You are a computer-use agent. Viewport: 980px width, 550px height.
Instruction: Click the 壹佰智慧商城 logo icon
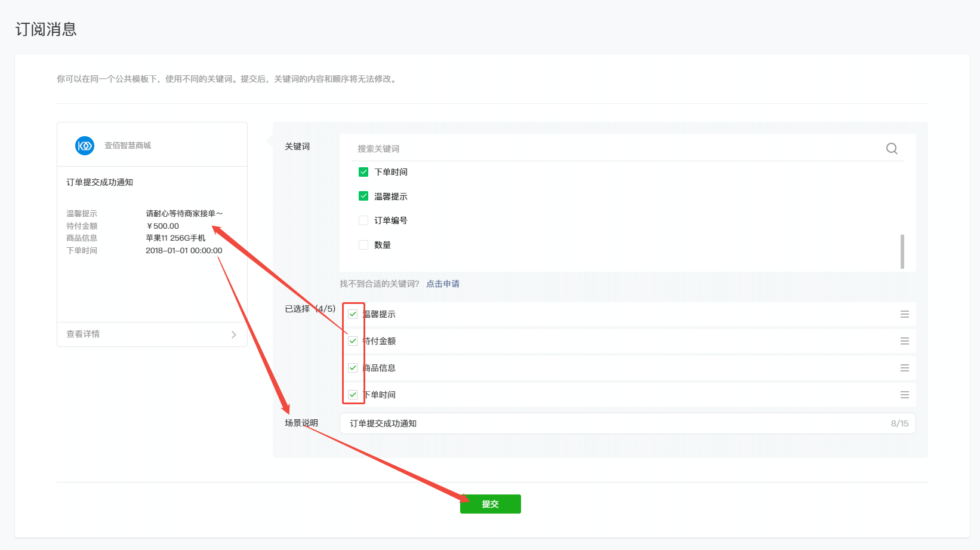pos(85,146)
